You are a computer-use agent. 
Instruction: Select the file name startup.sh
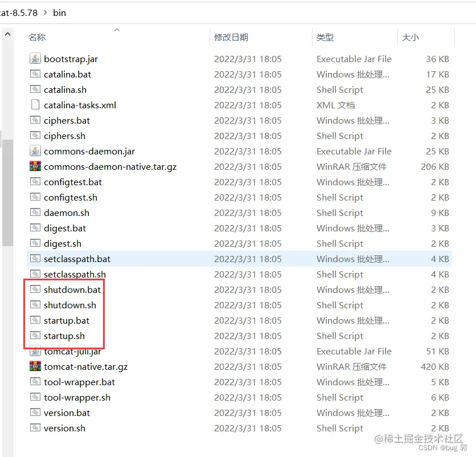pos(64,336)
